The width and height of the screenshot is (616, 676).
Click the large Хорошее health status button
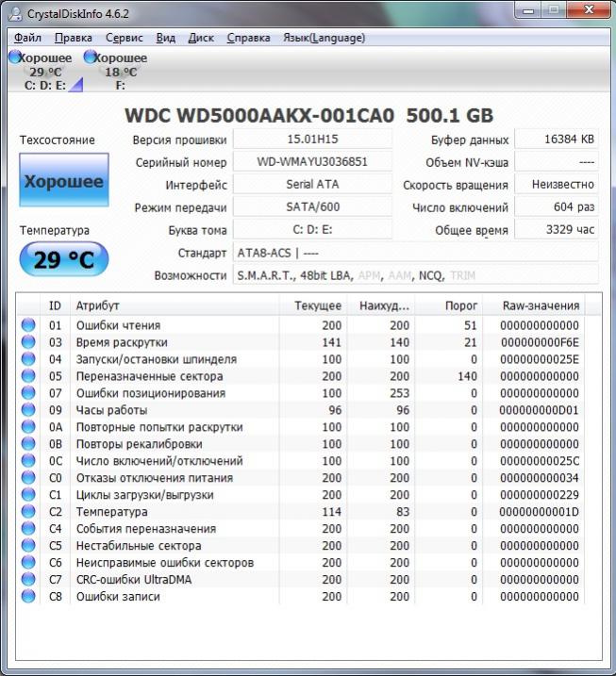(x=64, y=180)
